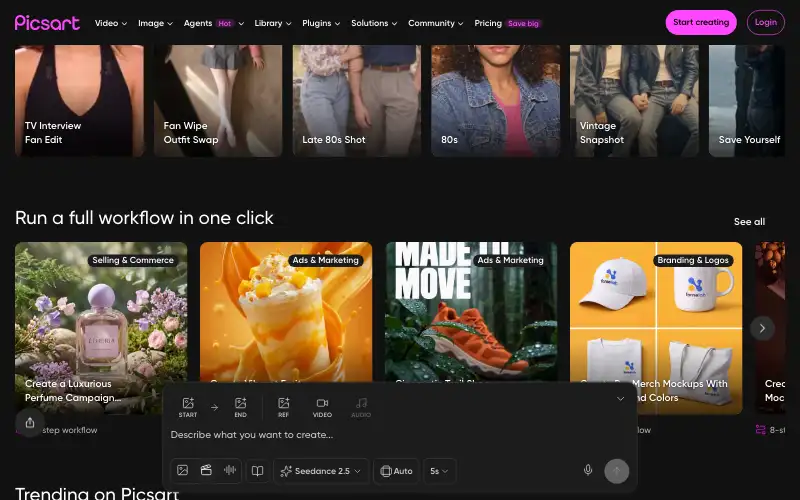
Task: Open the 80s template card
Action: (x=495, y=101)
